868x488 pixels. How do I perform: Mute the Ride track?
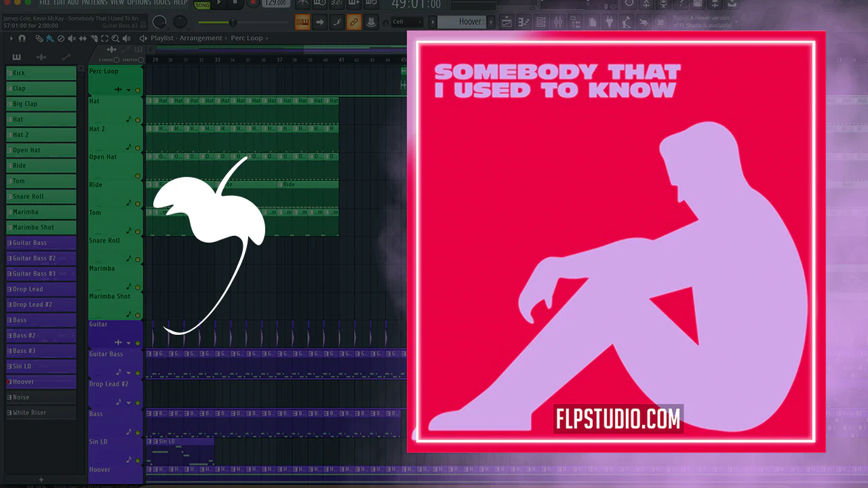click(x=138, y=203)
